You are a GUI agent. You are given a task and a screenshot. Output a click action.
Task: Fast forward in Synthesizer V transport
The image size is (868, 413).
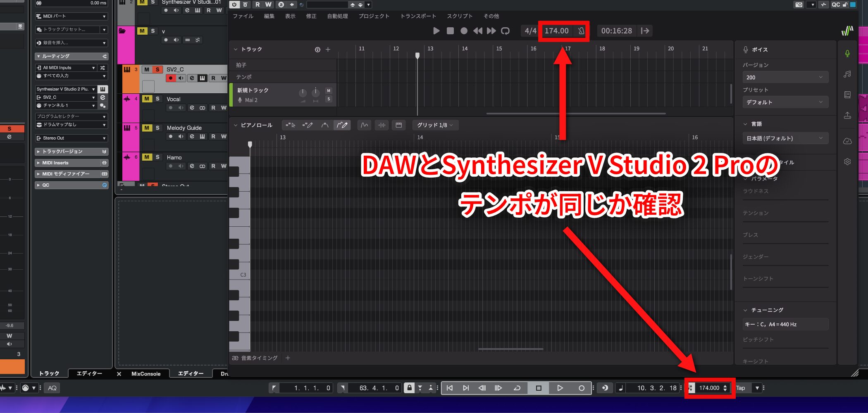(491, 31)
